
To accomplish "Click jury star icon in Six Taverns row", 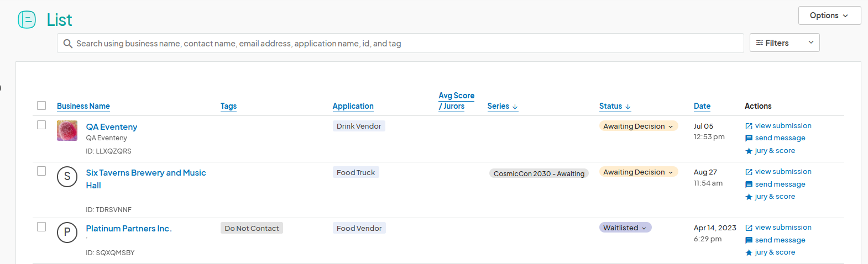I will 749,197.
